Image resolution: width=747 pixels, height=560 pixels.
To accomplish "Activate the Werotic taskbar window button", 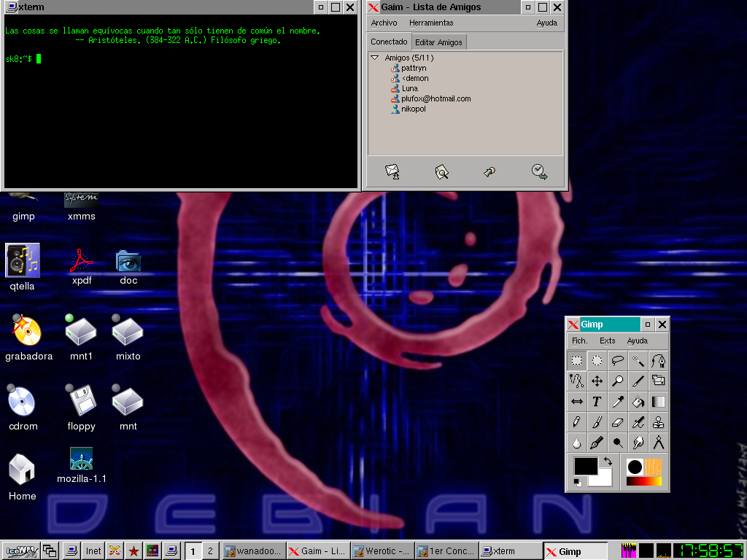I will pyautogui.click(x=382, y=551).
